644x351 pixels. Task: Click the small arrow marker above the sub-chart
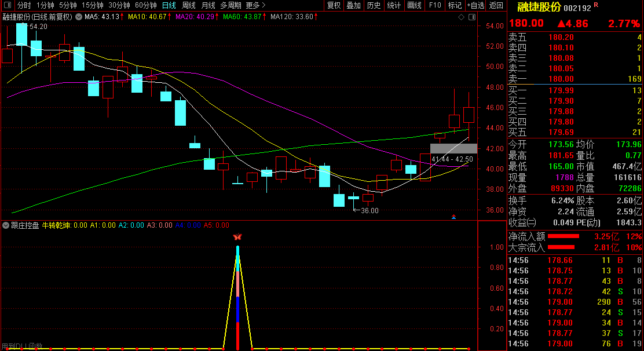click(x=453, y=217)
